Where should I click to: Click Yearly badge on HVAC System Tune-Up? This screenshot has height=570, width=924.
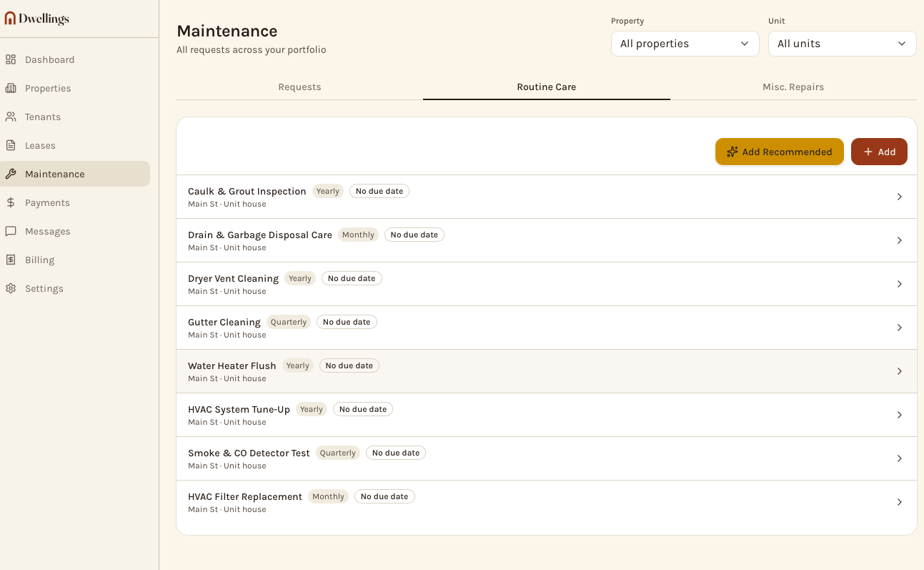[312, 409]
